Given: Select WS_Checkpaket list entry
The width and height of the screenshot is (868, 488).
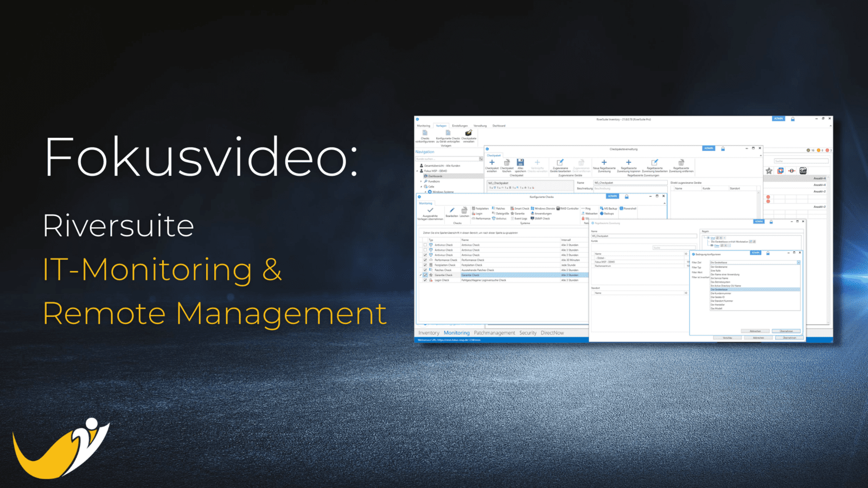Looking at the screenshot, I should point(530,185).
